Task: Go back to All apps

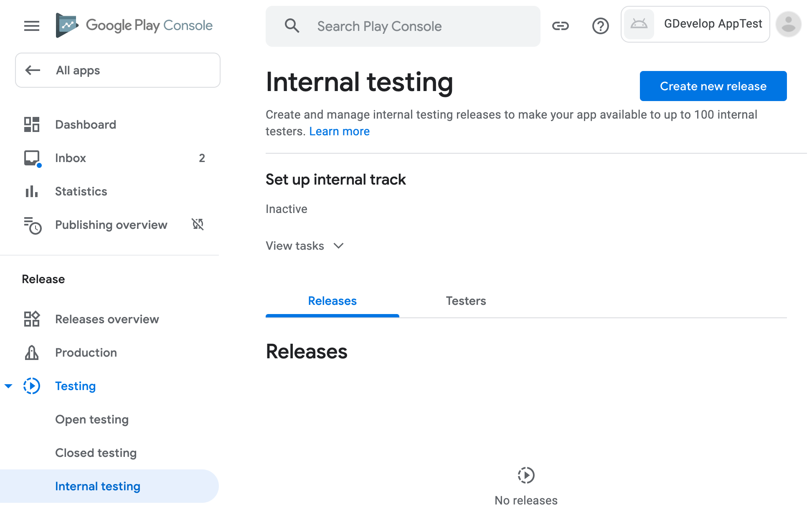Action: 118,70
